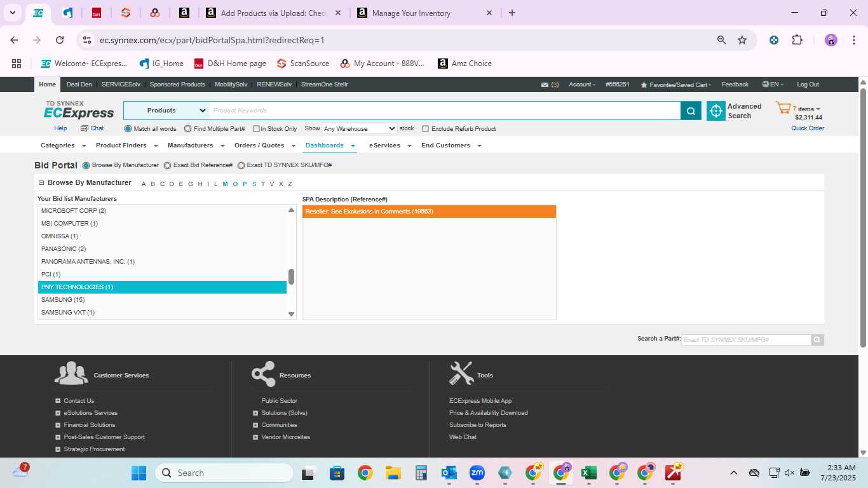This screenshot has height=488, width=868.
Task: Click the messages envelope icon
Action: point(545,85)
